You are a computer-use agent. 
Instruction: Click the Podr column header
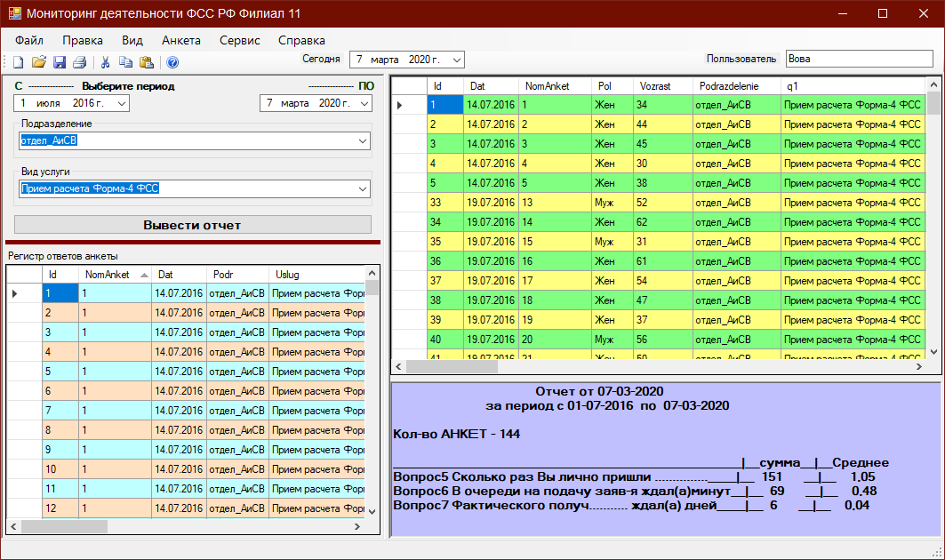[x=236, y=275]
